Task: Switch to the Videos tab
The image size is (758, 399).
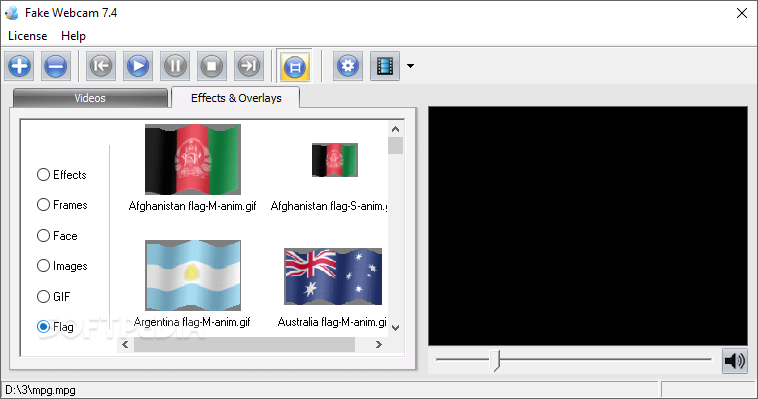Action: pyautogui.click(x=90, y=98)
